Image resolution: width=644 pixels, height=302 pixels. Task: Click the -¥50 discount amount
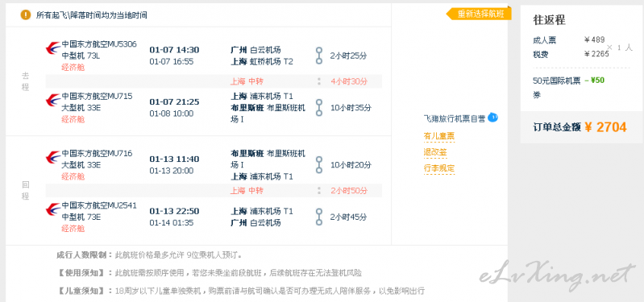point(594,81)
